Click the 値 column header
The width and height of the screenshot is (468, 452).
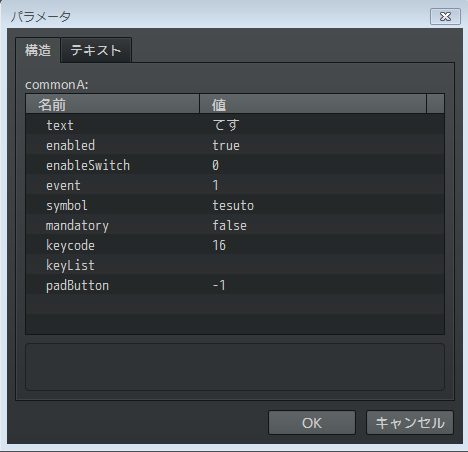coord(313,104)
